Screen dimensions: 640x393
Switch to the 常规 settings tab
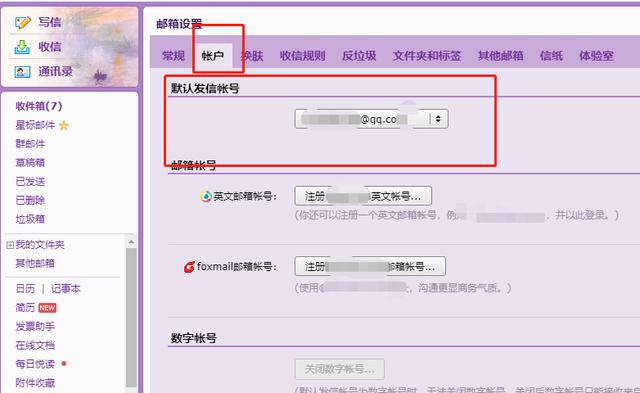tap(173, 56)
